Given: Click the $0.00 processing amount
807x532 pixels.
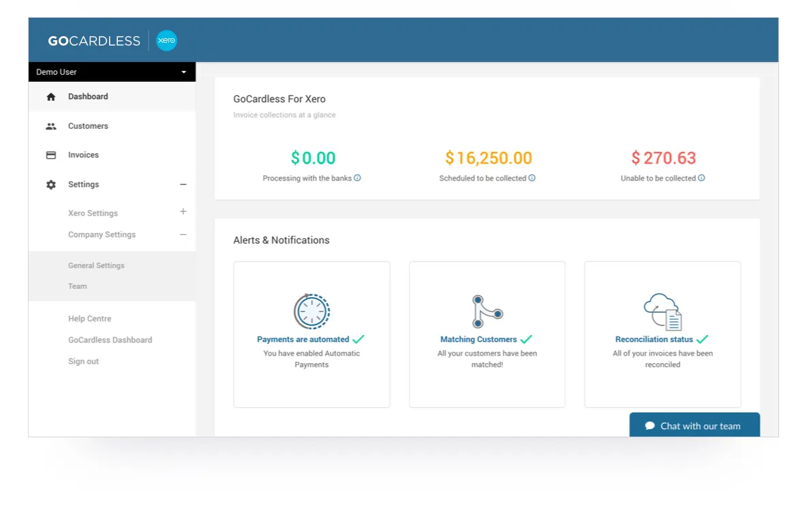Looking at the screenshot, I should point(313,158).
